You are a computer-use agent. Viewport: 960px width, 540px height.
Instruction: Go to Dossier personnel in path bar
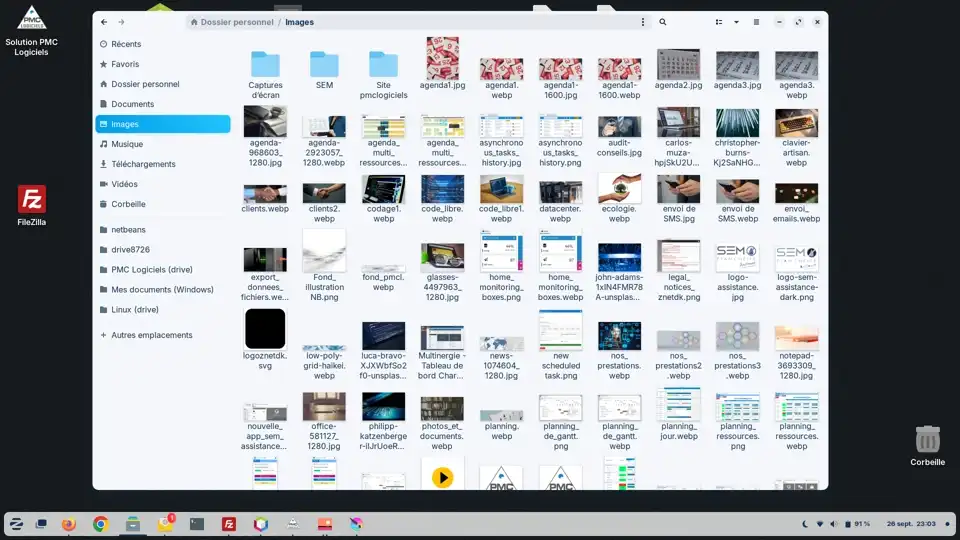[x=236, y=22]
